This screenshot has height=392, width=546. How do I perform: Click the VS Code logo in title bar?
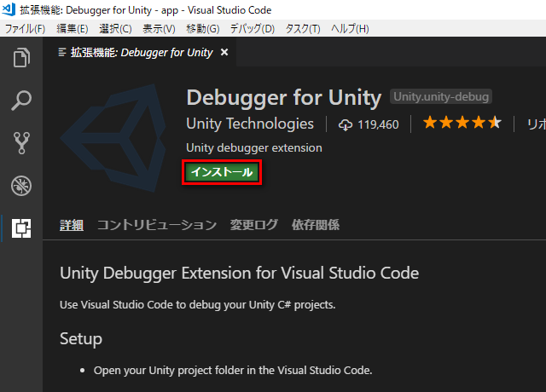pos(9,9)
